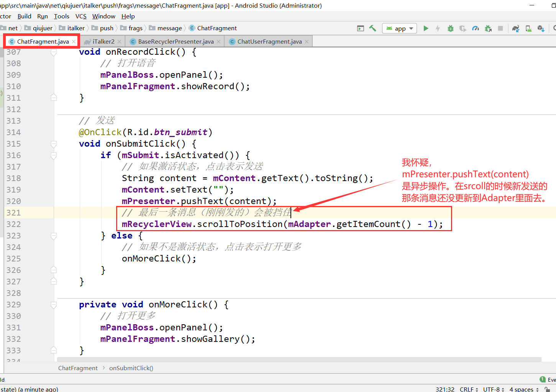The width and height of the screenshot is (556, 392).
Task: Open the Build menu
Action: [25, 16]
